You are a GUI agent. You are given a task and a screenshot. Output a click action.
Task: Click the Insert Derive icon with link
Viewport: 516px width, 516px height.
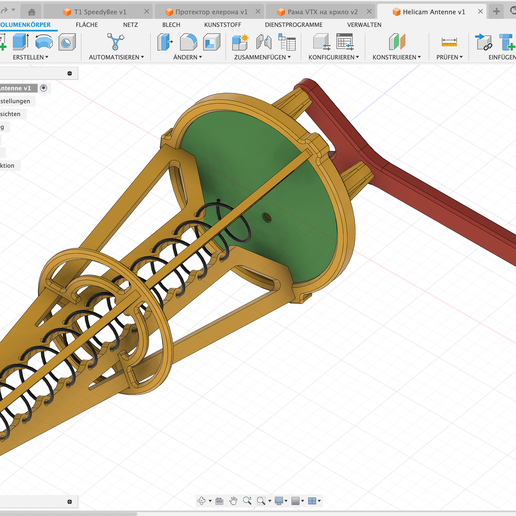[x=484, y=42]
